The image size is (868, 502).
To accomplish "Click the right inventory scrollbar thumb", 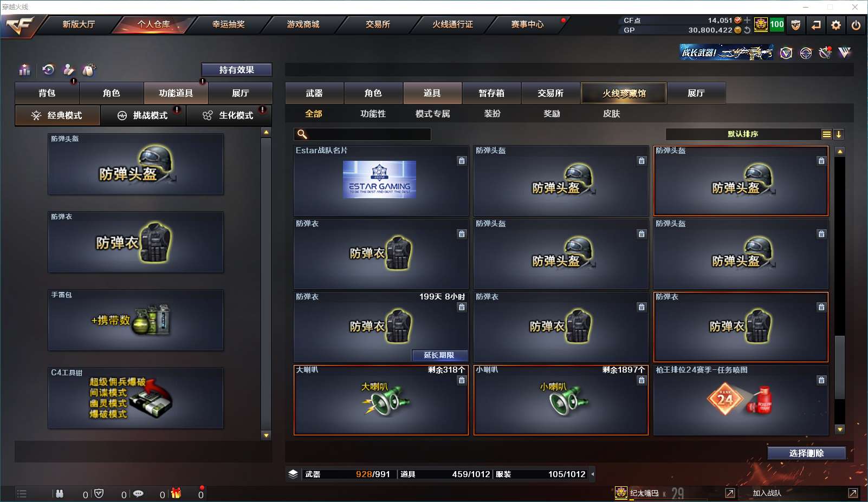I will 840,367.
